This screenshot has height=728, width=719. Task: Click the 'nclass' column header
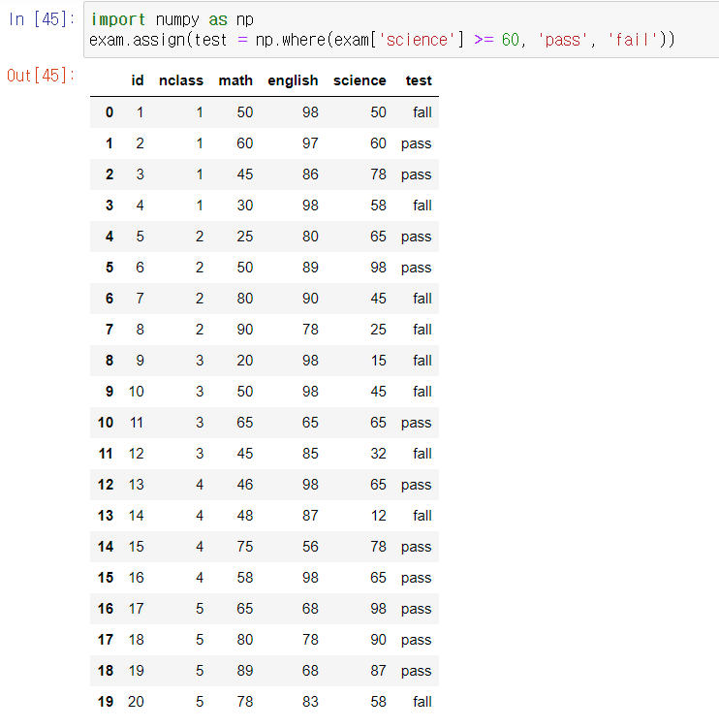(181, 80)
